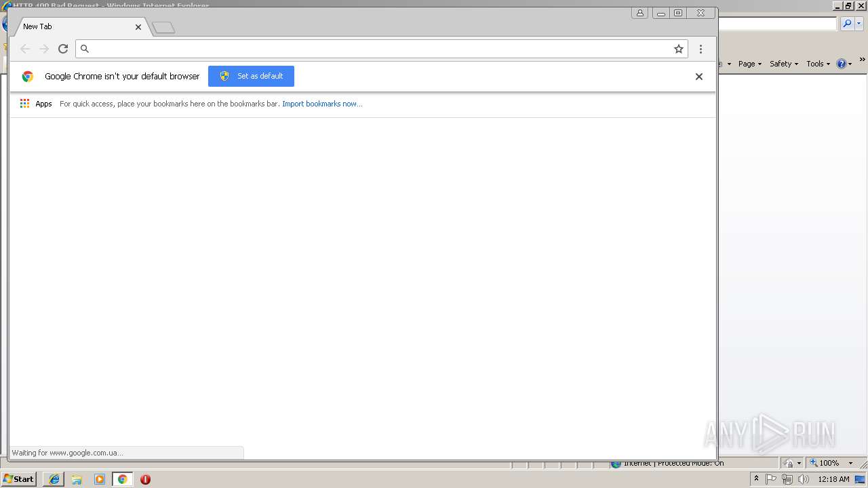Viewport: 868px width, 488px height.
Task: Open the Tools menu in Internet Explorer
Action: point(818,64)
